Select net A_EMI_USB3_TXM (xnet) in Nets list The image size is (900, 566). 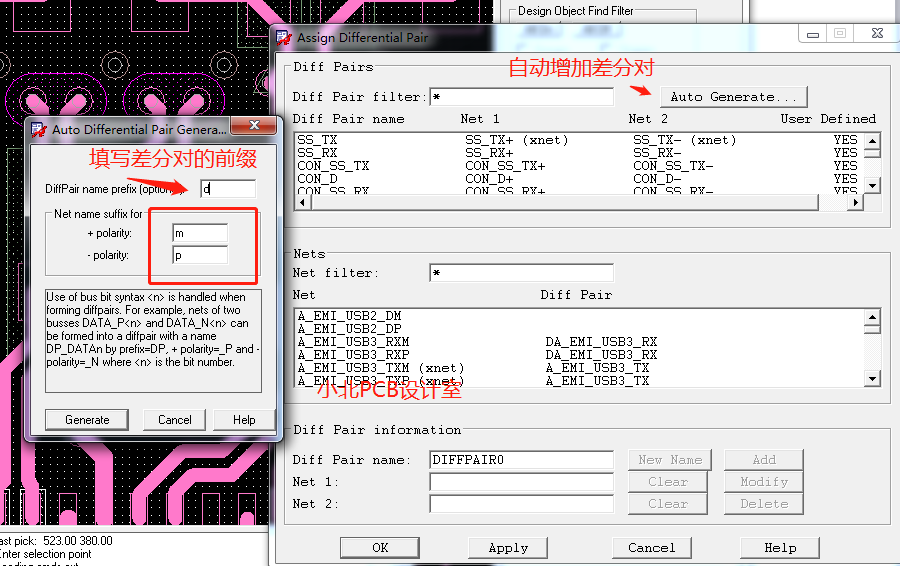pos(579,368)
